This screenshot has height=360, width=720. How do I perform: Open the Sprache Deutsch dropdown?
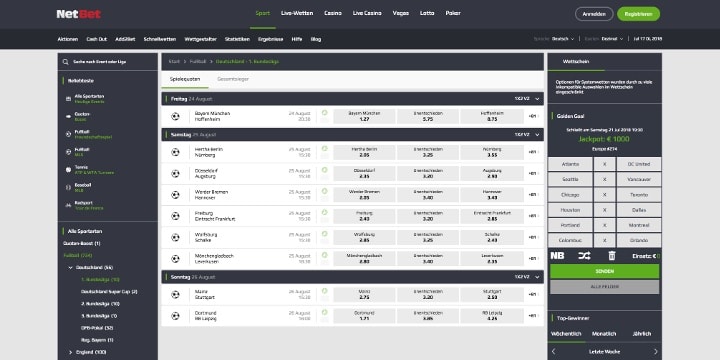(x=562, y=39)
